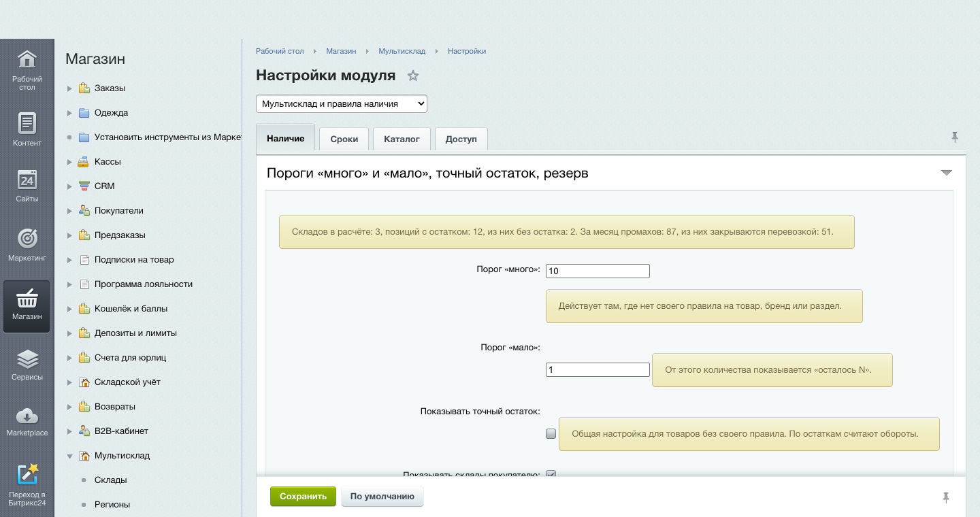Viewport: 980px width, 517px height.
Task: Click the pin icon beside the tabs
Action: (955, 137)
